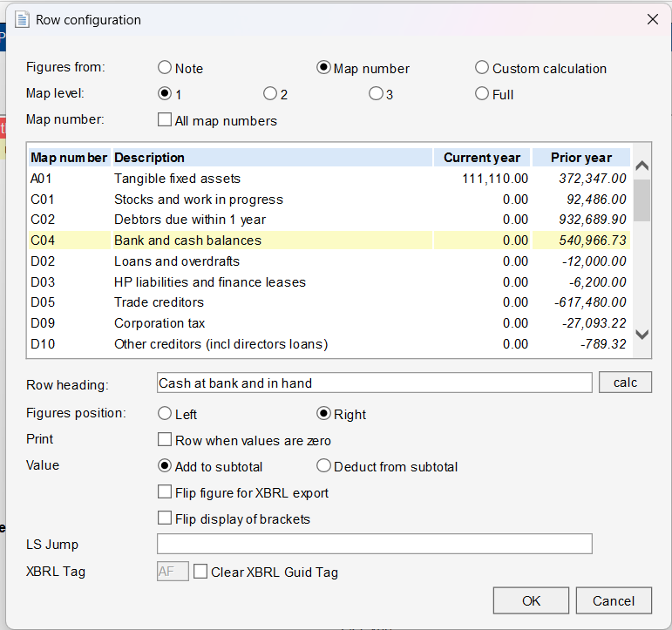Image resolution: width=672 pixels, height=630 pixels.
Task: Click the Description column header
Action: 273,158
